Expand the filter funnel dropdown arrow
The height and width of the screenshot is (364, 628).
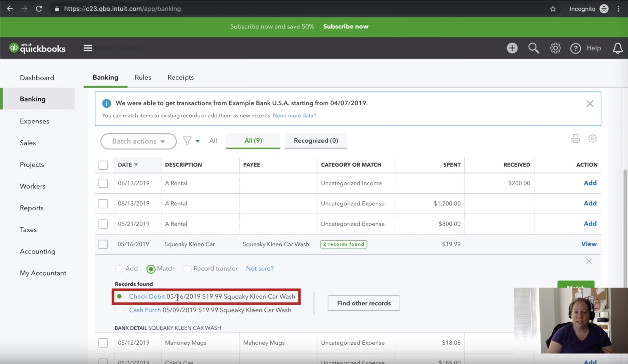click(x=197, y=141)
